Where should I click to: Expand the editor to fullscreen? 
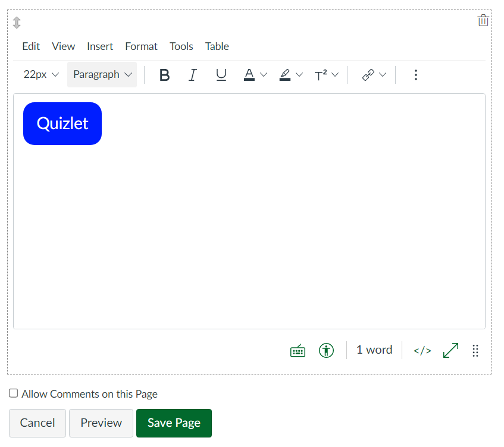click(450, 350)
